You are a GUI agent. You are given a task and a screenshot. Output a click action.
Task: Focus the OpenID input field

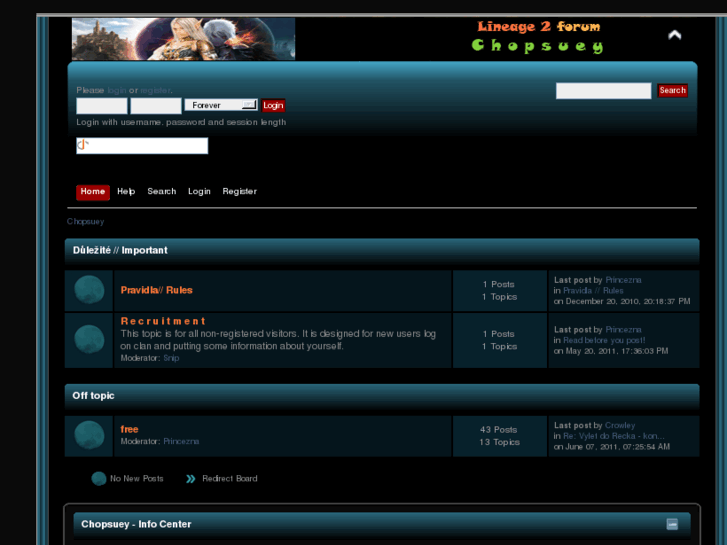(142, 146)
